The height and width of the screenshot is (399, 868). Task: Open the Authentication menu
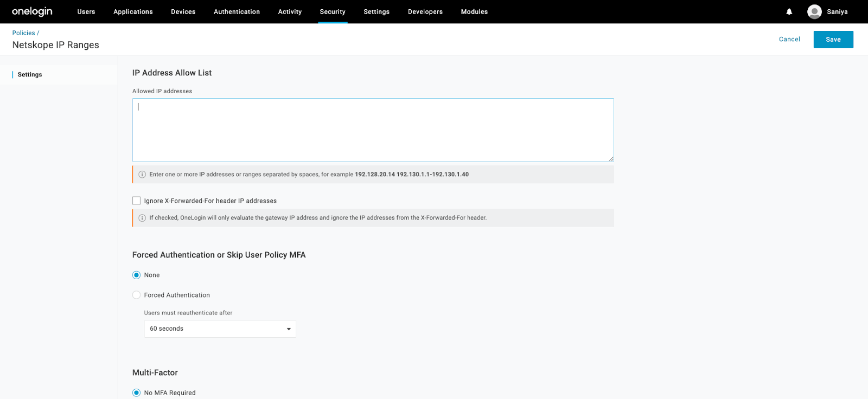(x=237, y=11)
